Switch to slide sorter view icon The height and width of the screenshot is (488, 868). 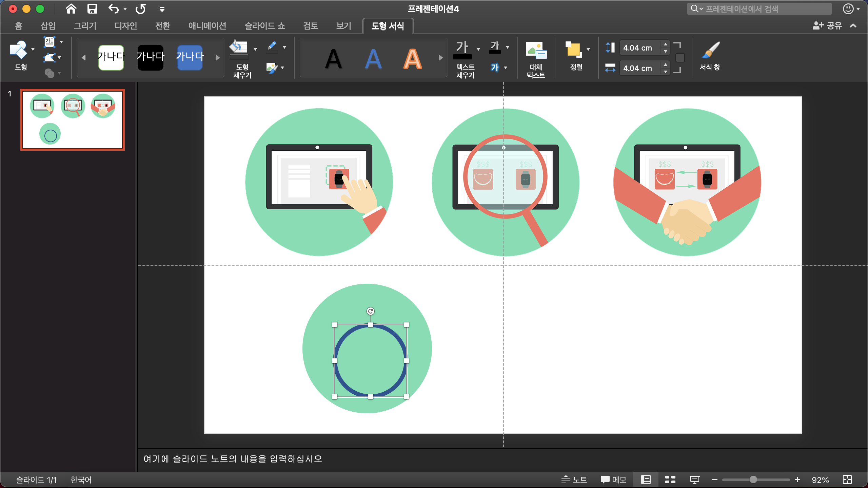point(670,479)
